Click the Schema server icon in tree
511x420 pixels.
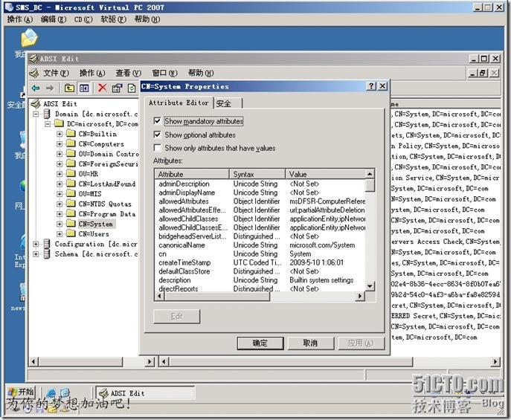pyautogui.click(x=47, y=254)
